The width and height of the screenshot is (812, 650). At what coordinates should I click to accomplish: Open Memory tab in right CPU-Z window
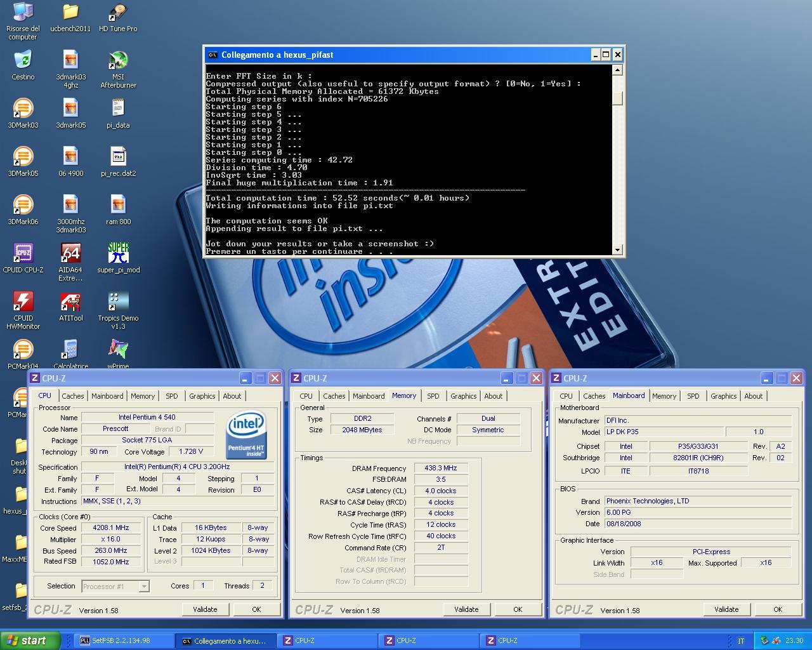click(x=664, y=396)
